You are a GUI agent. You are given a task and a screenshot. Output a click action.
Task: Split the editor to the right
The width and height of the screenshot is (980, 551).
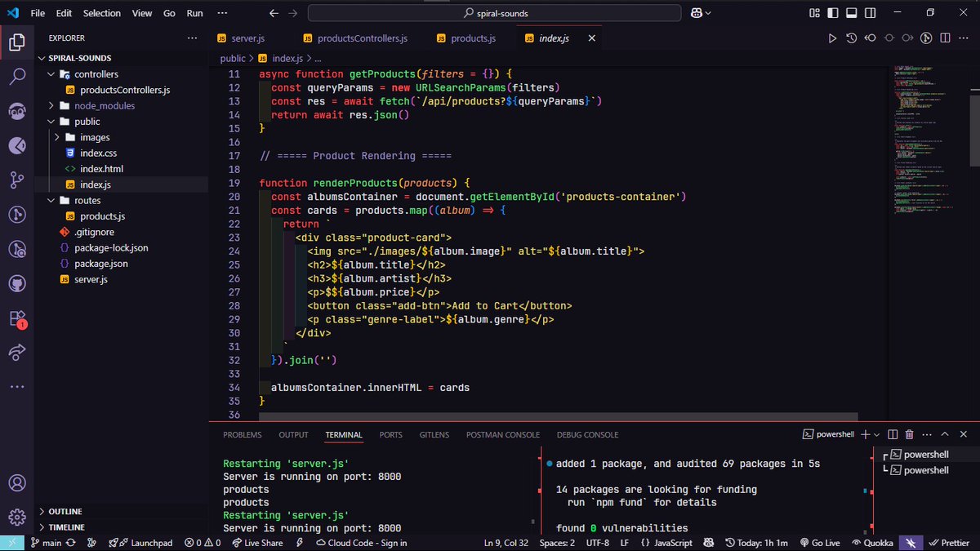[x=945, y=38]
